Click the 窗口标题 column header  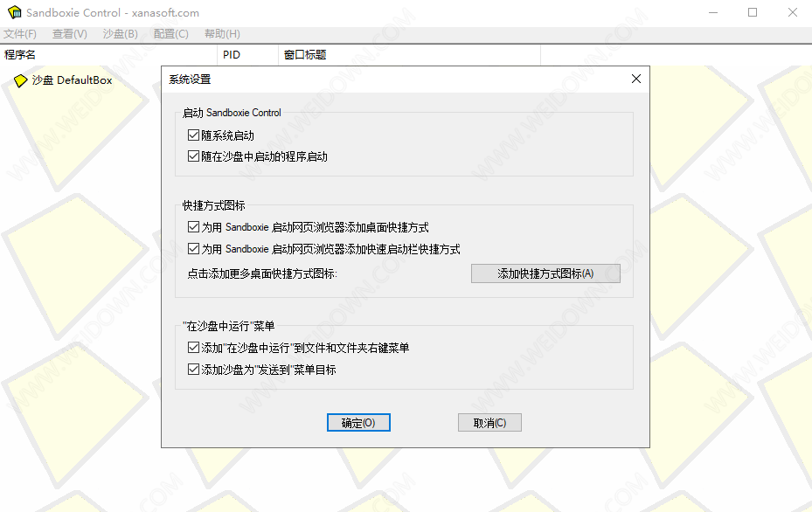point(410,55)
